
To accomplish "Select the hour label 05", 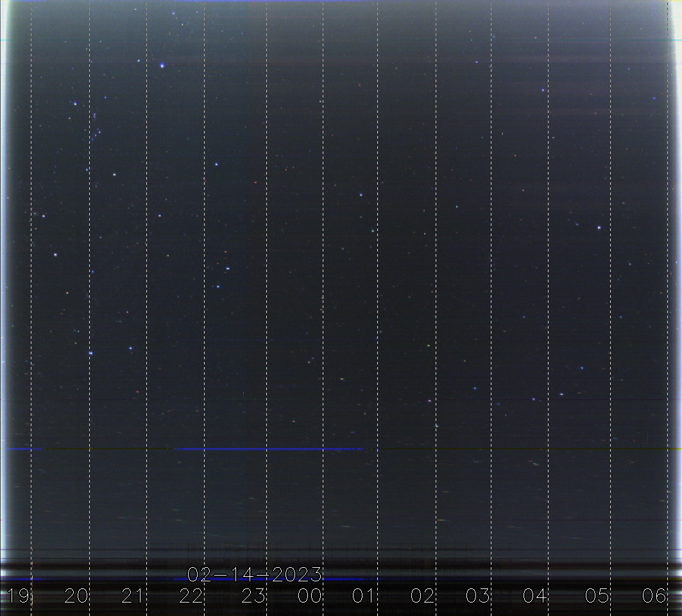I will coord(597,595).
